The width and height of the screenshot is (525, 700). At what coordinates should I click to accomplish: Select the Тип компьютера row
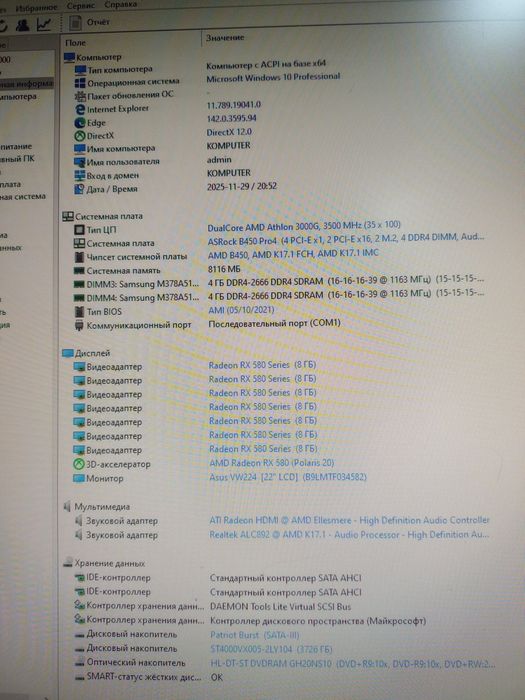[200, 67]
